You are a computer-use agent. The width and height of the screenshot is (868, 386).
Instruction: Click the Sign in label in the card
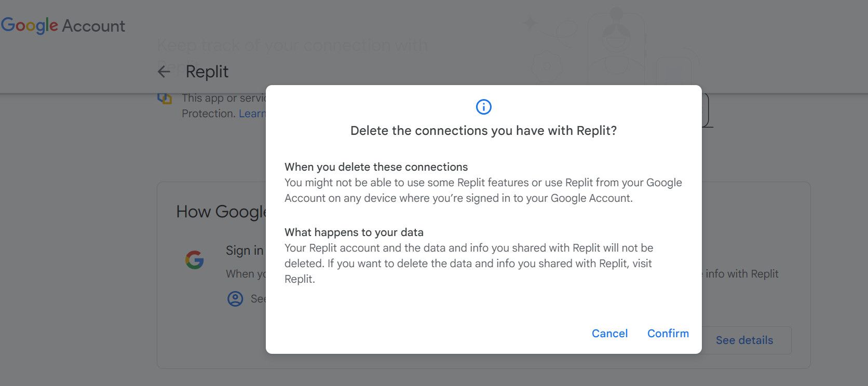(245, 251)
